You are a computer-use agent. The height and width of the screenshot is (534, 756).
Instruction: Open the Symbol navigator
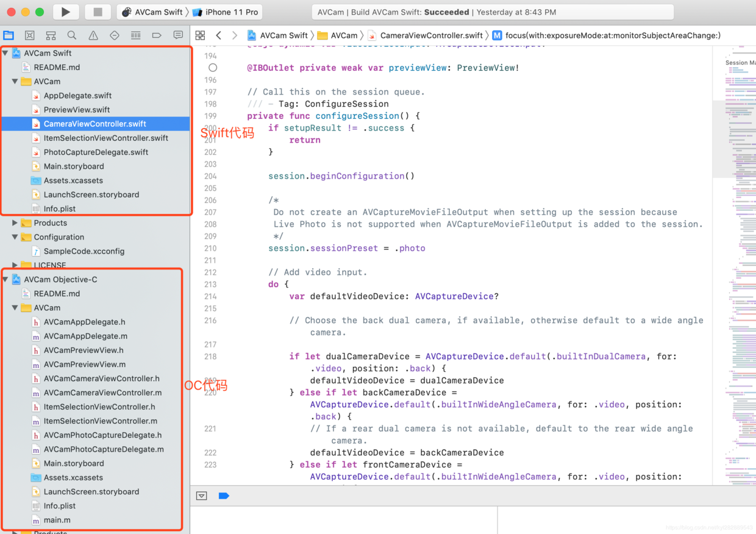[51, 35]
